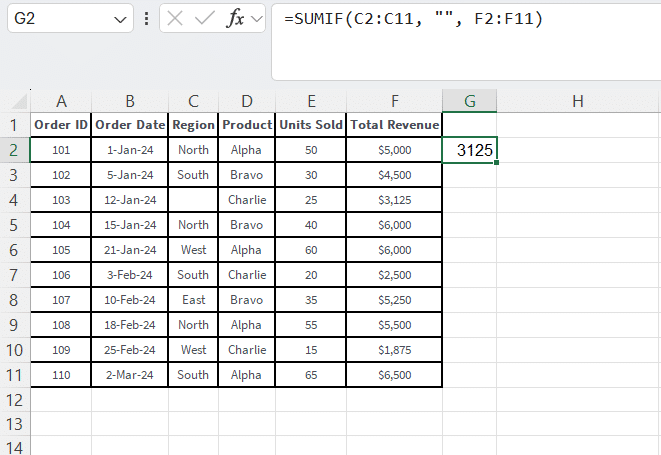661x455 pixels.
Task: Select row 4 header
Action: click(x=14, y=200)
